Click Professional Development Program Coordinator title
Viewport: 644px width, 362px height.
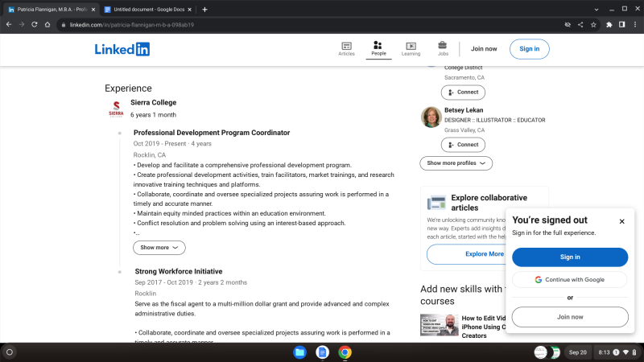click(x=212, y=133)
